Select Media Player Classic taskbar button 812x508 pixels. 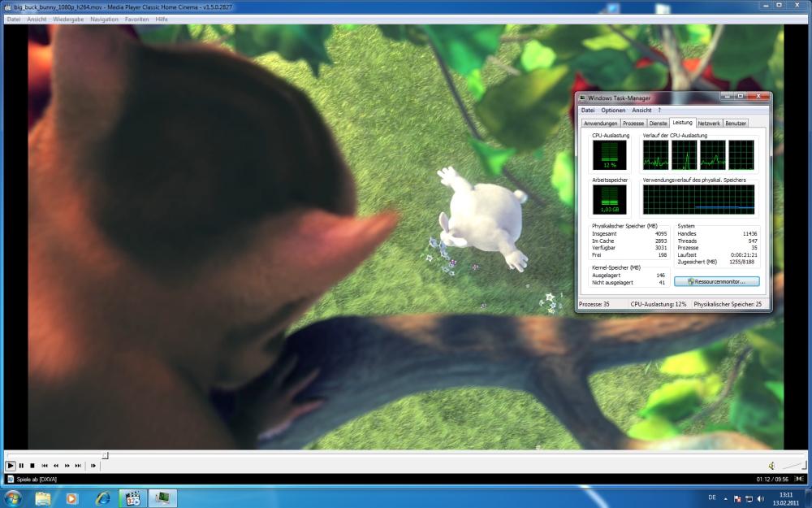point(133,498)
